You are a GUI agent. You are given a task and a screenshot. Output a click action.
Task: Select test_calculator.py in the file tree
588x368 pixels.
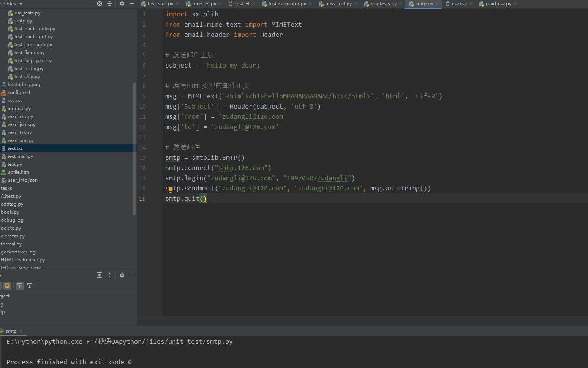click(33, 45)
